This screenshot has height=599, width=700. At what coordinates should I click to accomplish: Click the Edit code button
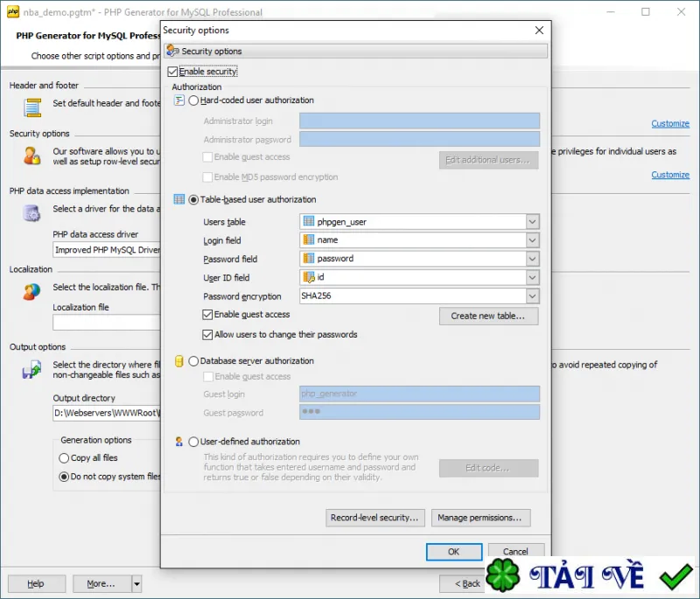tap(488, 469)
